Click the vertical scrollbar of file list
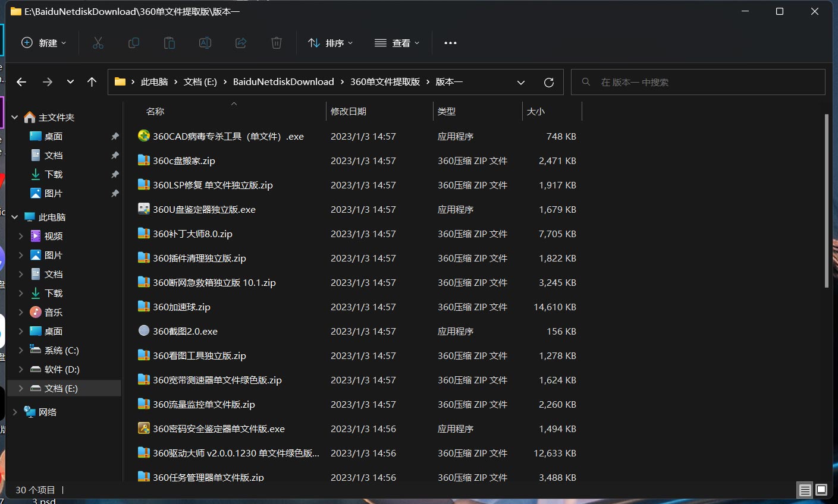The width and height of the screenshot is (838, 504). pyautogui.click(x=827, y=201)
